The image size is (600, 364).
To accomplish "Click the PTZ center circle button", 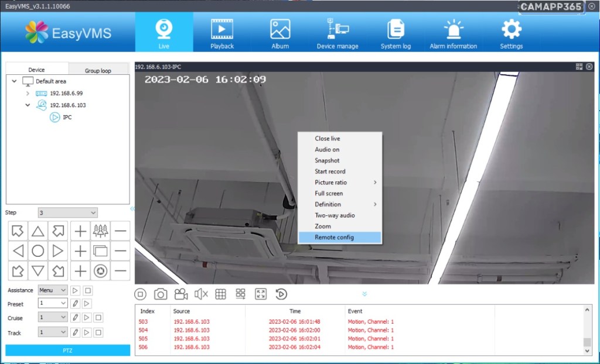I will [x=38, y=251].
